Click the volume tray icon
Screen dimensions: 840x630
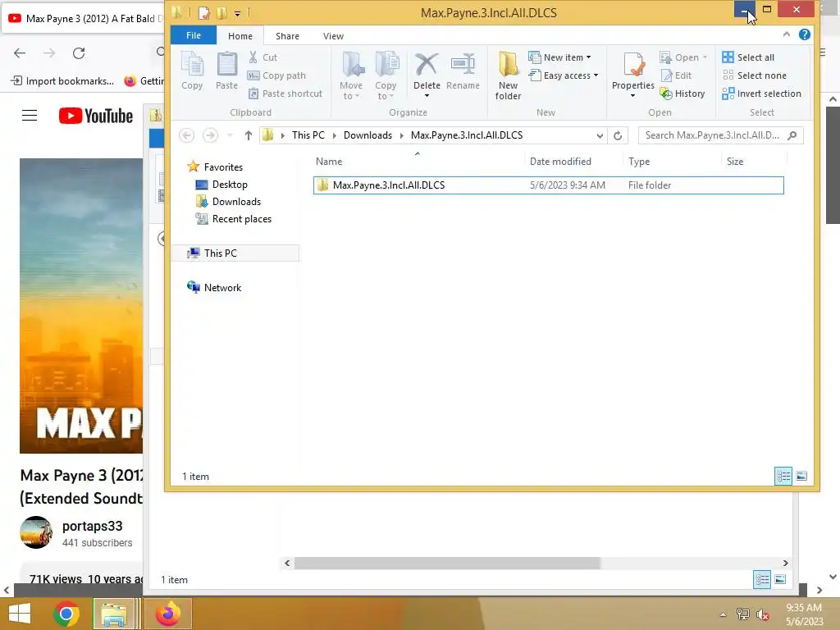[x=763, y=614]
